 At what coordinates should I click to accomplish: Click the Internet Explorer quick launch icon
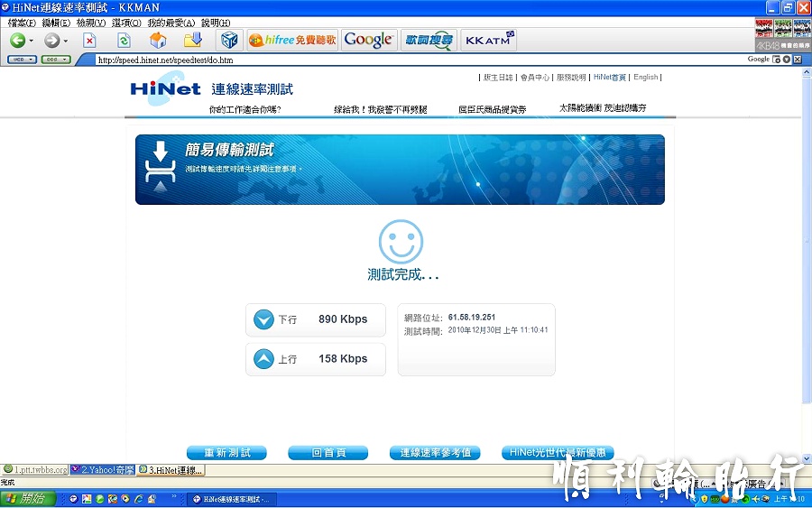tap(139, 499)
